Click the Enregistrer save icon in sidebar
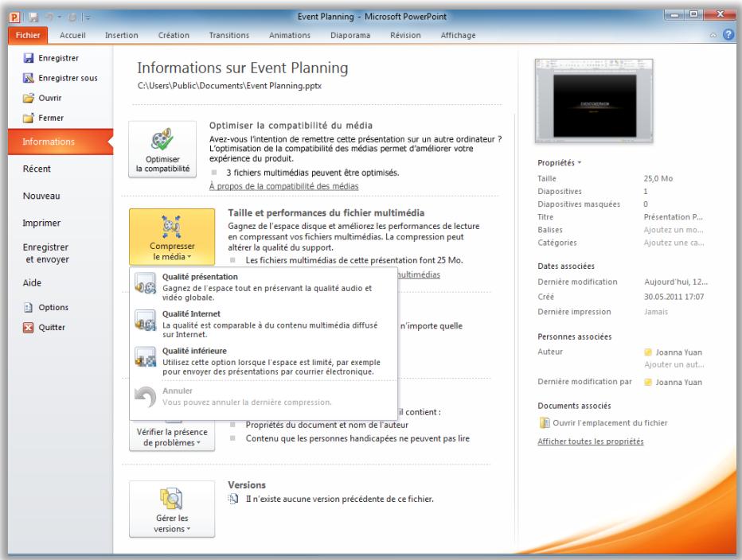The width and height of the screenshot is (742, 560). 29,58
